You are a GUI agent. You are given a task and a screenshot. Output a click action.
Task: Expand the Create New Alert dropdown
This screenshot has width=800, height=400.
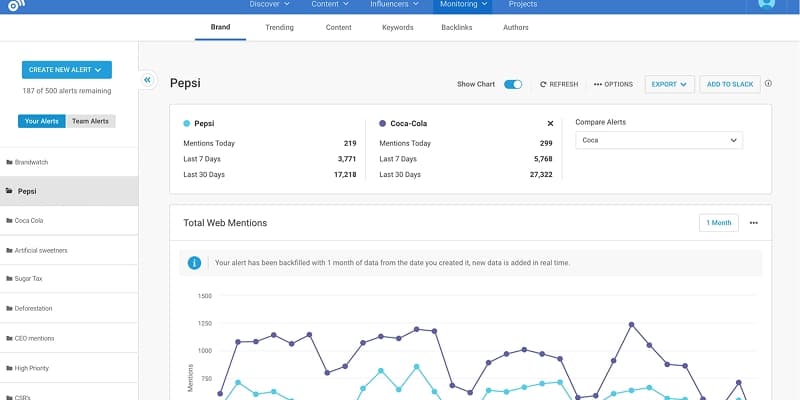point(67,70)
